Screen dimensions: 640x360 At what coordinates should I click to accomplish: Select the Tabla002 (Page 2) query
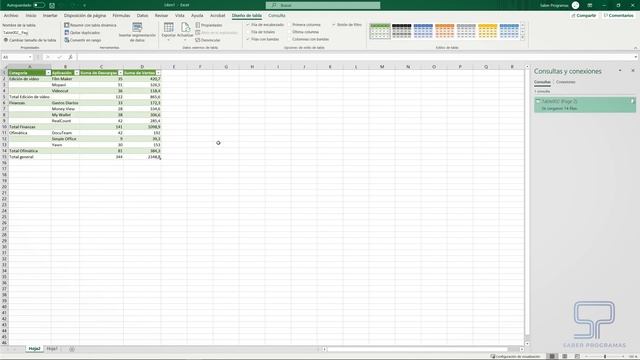tap(585, 104)
